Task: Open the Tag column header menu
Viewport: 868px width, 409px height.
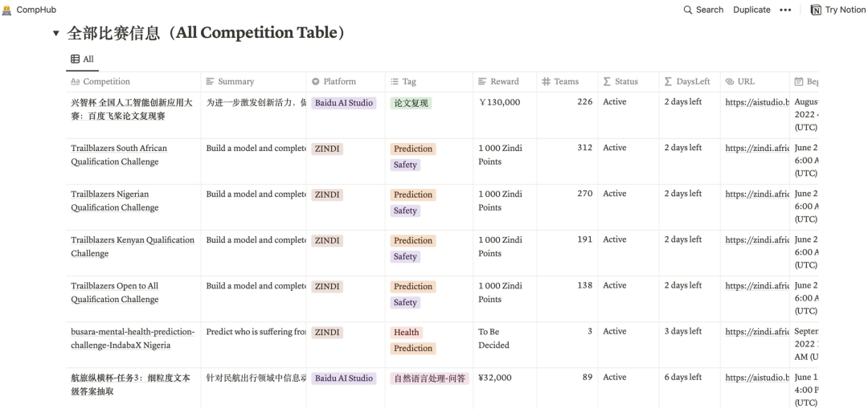Action: (x=429, y=81)
